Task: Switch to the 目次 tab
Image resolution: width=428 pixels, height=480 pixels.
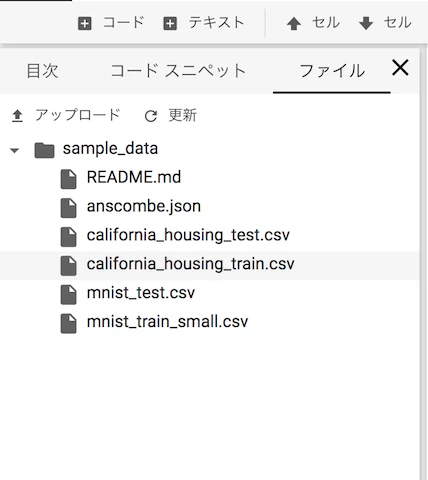Action: (x=42, y=71)
